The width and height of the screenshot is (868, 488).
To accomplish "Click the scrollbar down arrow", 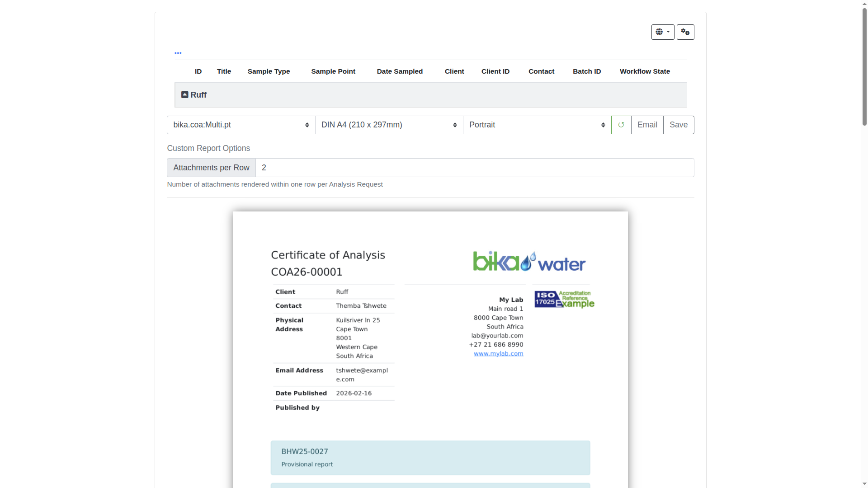I will pyautogui.click(x=864, y=484).
